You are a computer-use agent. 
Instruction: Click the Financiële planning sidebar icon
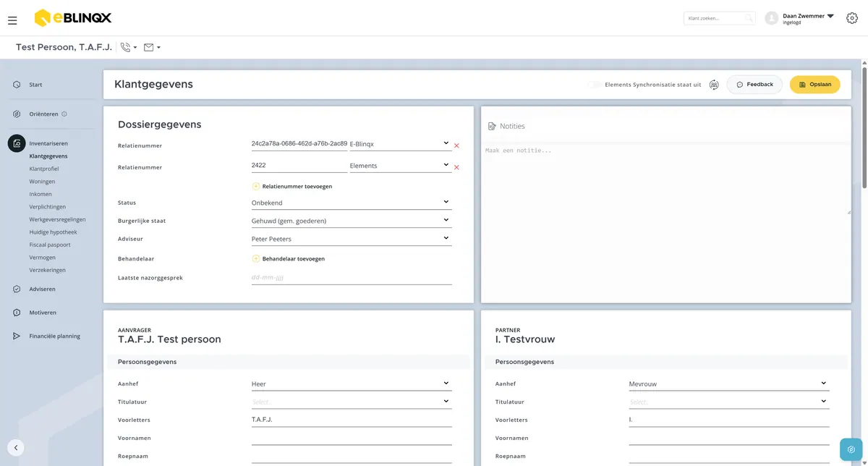[x=17, y=336]
